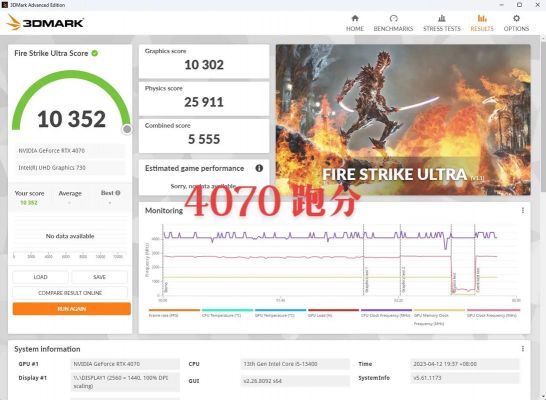This screenshot has height=400, width=546.
Task: Click the SystemInfo version value
Action: point(465,378)
